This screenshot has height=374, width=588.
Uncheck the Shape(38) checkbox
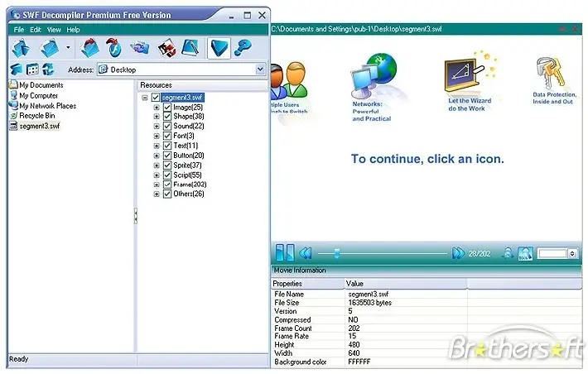[167, 117]
